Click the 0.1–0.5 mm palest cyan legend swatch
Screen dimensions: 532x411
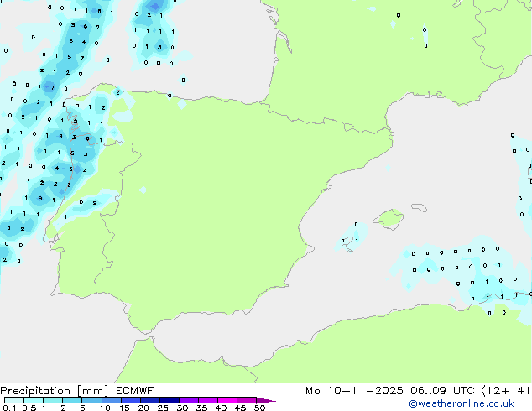pyautogui.click(x=14, y=400)
